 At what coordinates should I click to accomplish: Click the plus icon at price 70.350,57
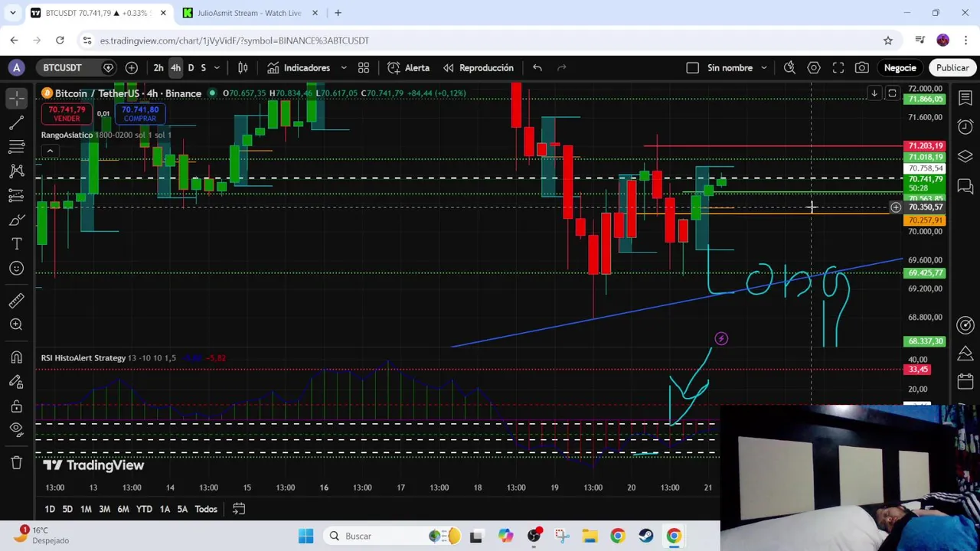tap(895, 207)
